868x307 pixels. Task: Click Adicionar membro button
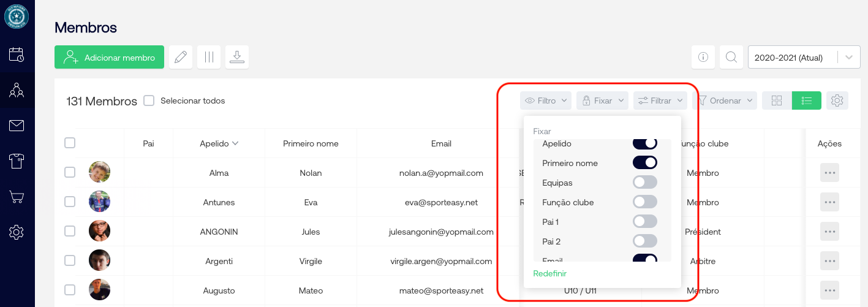click(109, 58)
